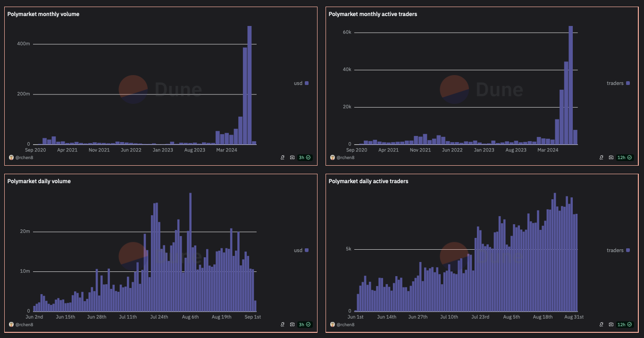Open the query icon under monthly active traders chart
The image size is (644, 338).
601,157
